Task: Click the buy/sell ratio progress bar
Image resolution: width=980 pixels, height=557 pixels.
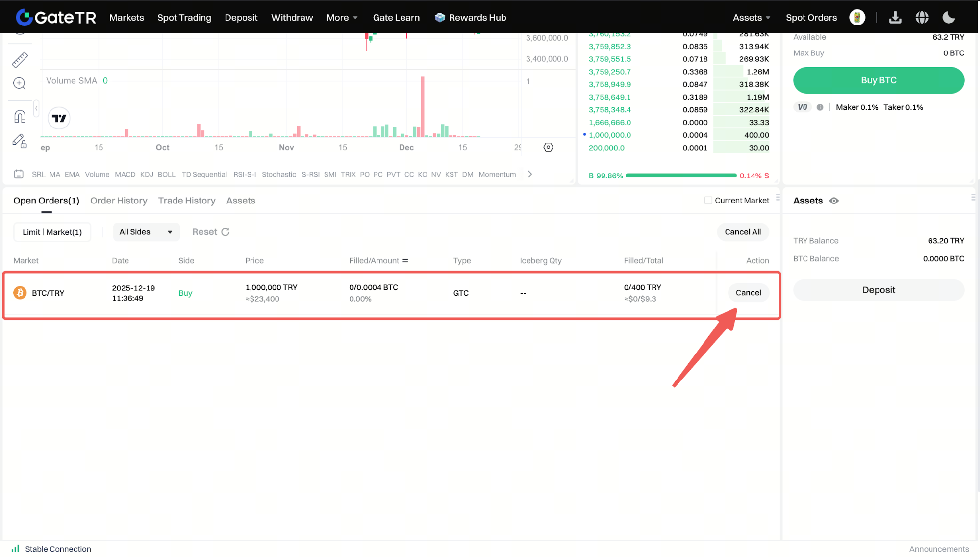Action: (681, 175)
